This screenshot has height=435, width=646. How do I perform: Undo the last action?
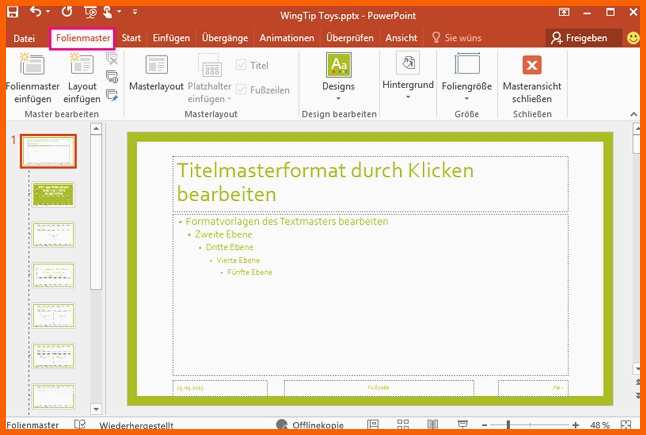point(35,12)
